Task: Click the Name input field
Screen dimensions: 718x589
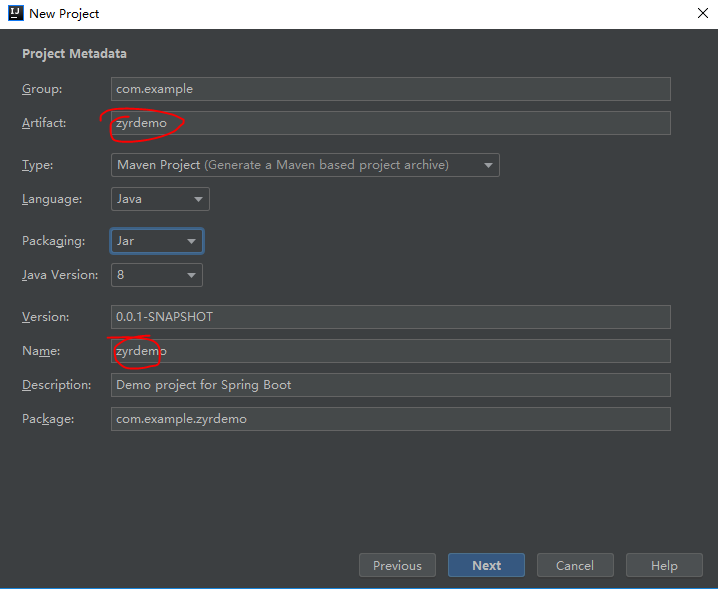Action: (391, 351)
